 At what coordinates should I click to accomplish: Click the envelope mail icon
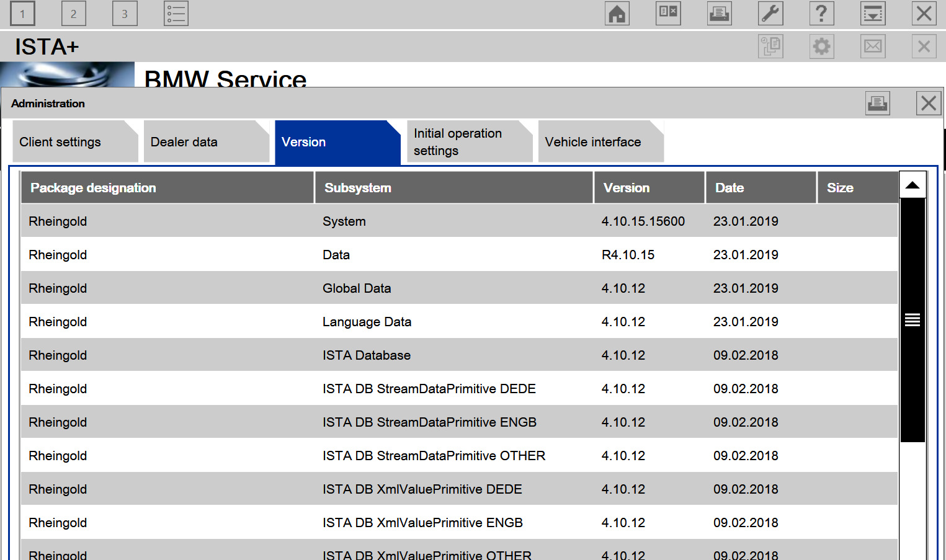tap(873, 47)
